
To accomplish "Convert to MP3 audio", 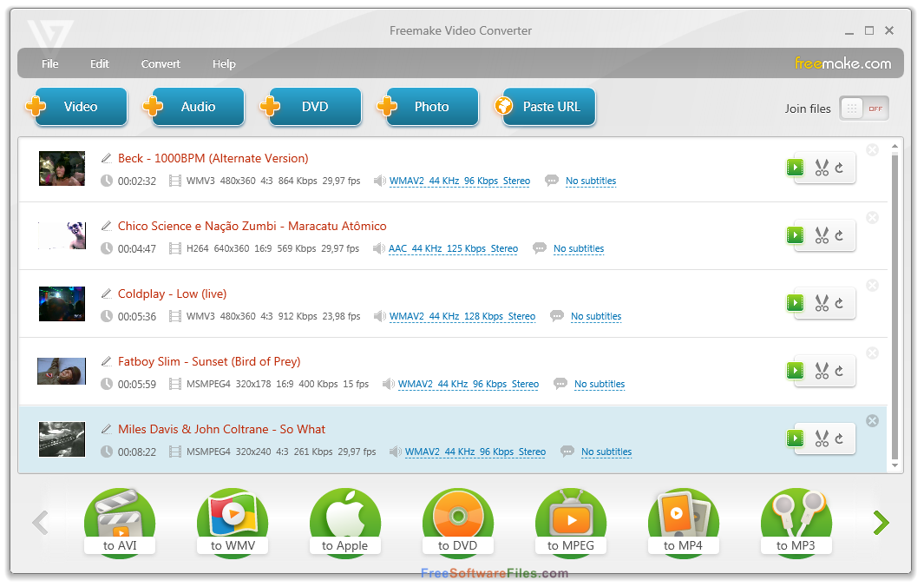I will (x=796, y=523).
